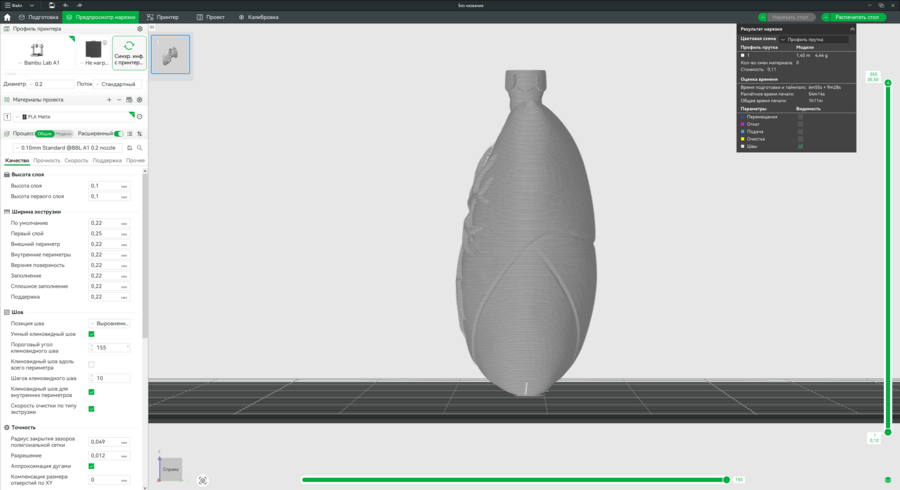Show Откат visibility checkbox
900x490 pixels.
point(800,124)
